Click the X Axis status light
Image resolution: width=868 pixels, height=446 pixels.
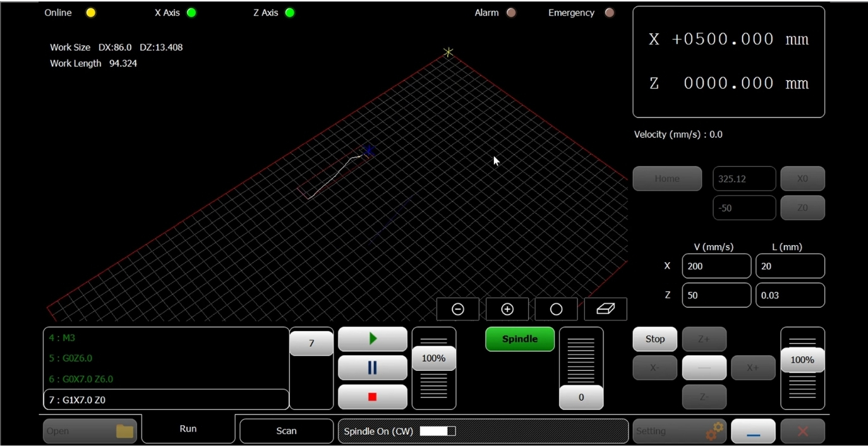click(191, 13)
